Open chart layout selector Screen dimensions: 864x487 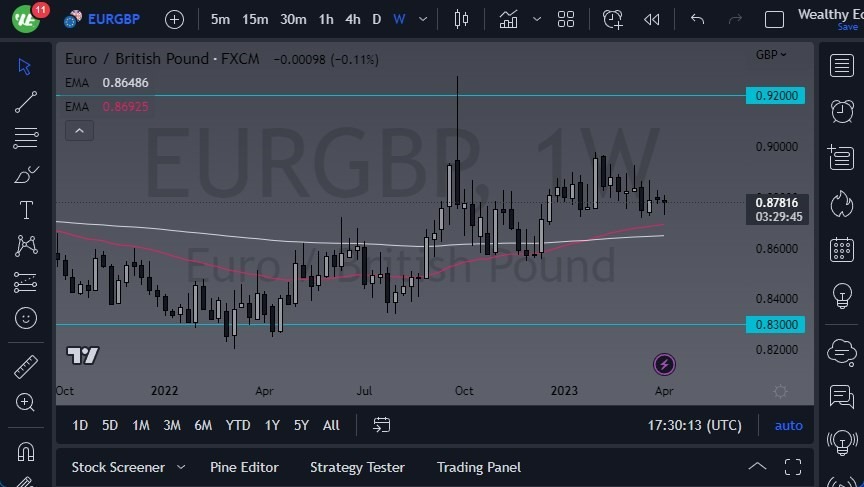774,19
